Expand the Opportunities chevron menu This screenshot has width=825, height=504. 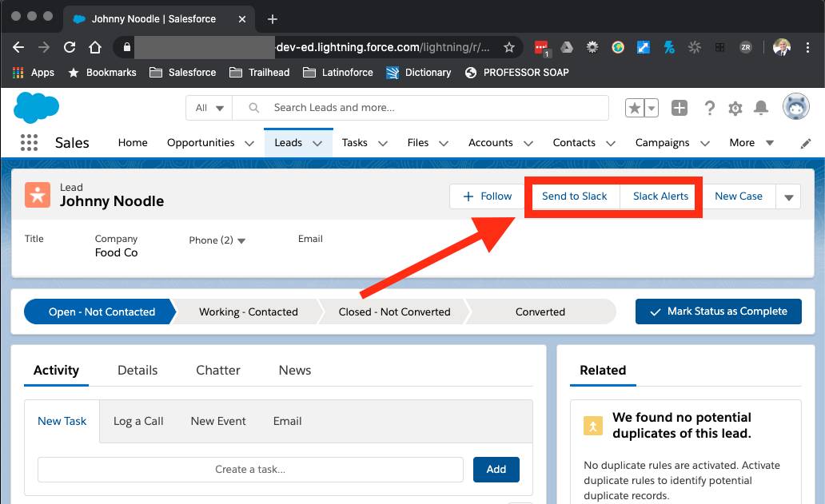pyautogui.click(x=249, y=144)
